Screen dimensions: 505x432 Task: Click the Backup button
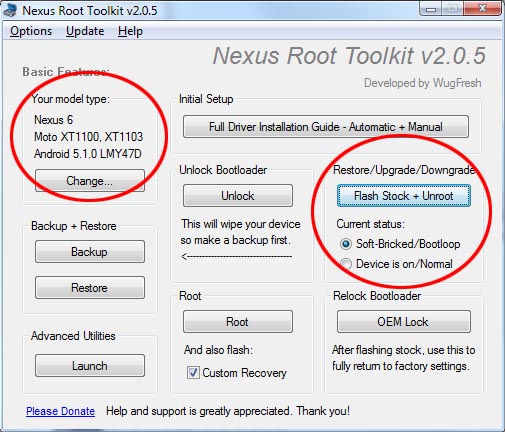[90, 252]
